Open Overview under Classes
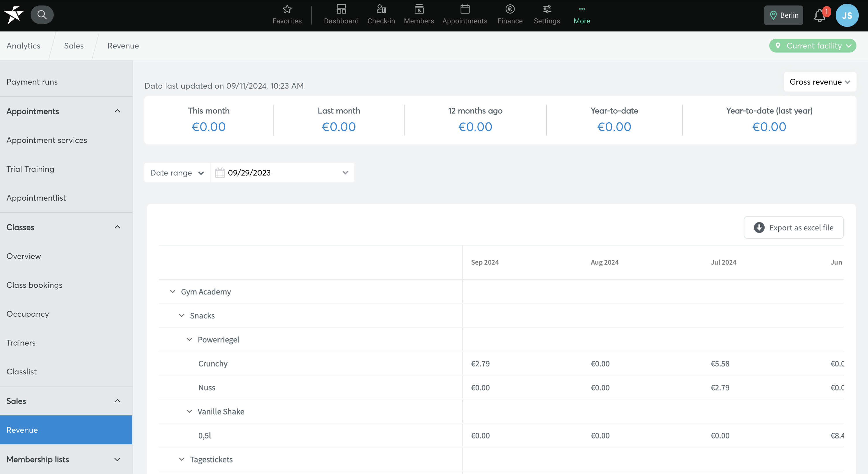The height and width of the screenshot is (474, 868). (x=66, y=256)
